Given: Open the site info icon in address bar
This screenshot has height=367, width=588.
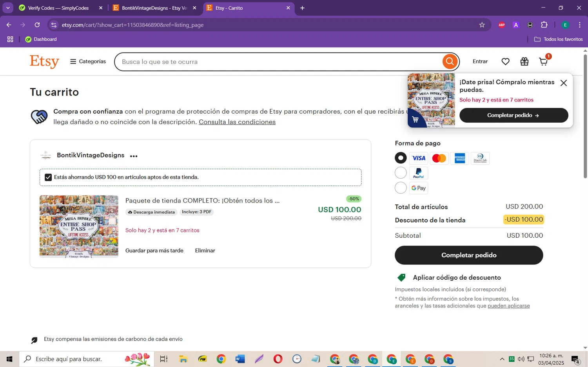Looking at the screenshot, I should pyautogui.click(x=54, y=25).
